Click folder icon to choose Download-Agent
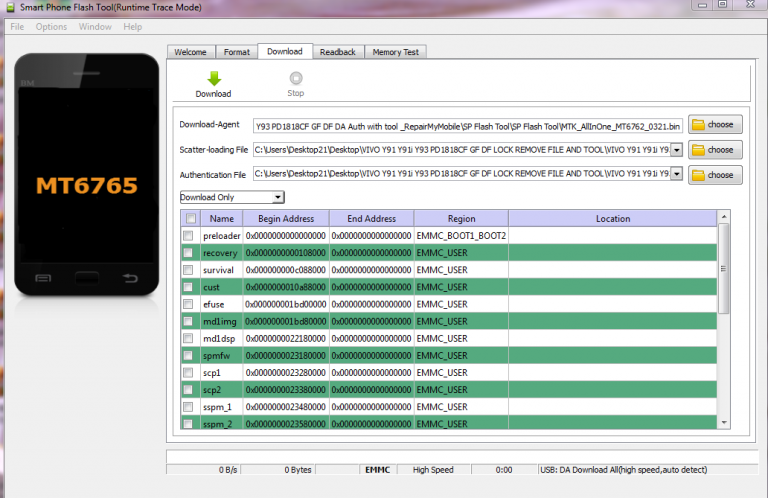This screenshot has height=498, width=768. tap(698, 125)
